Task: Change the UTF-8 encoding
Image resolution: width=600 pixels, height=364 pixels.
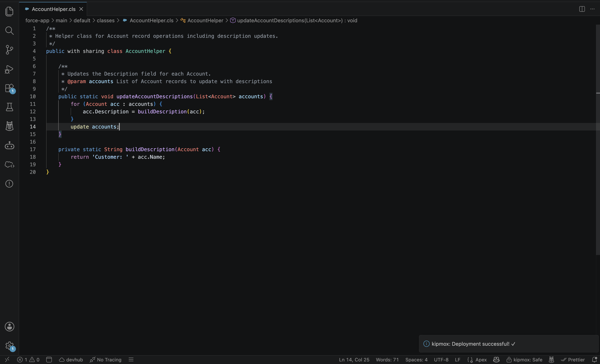Action: [x=441, y=360]
